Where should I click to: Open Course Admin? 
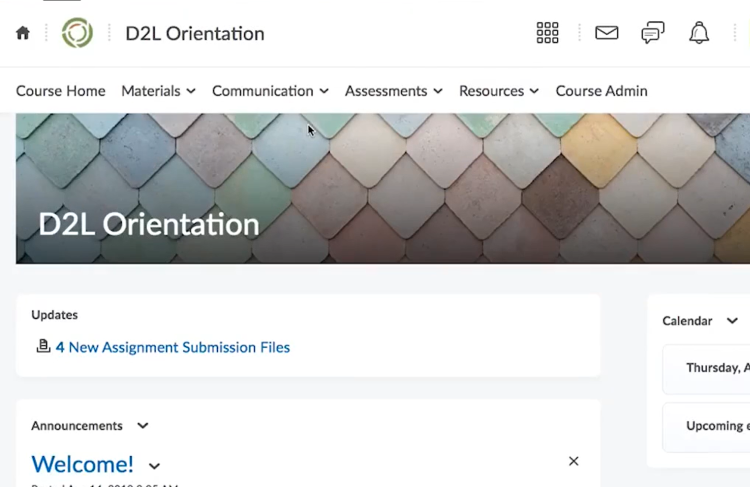(601, 91)
